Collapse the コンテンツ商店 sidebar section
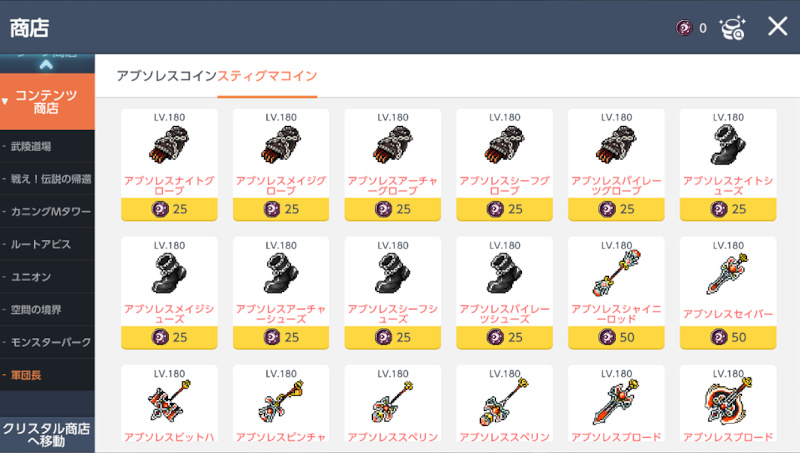This screenshot has height=453, width=800. 47,102
